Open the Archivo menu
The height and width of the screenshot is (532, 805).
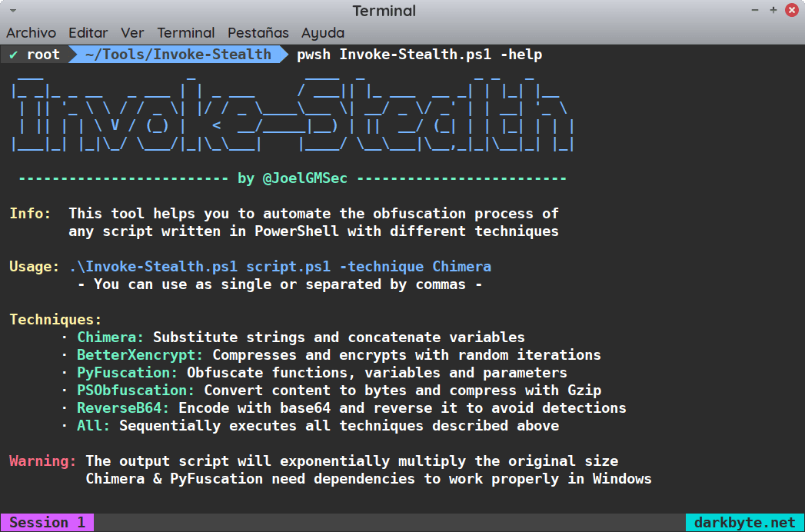31,33
